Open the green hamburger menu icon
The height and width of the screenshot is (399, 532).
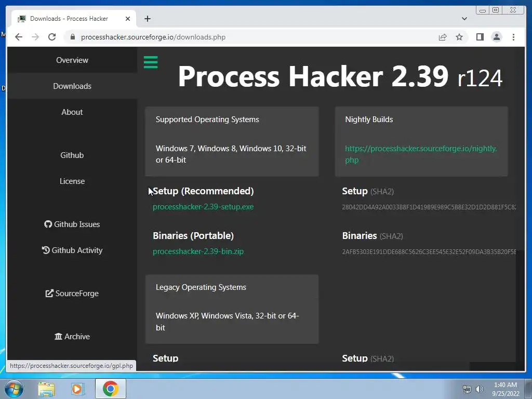(x=151, y=62)
